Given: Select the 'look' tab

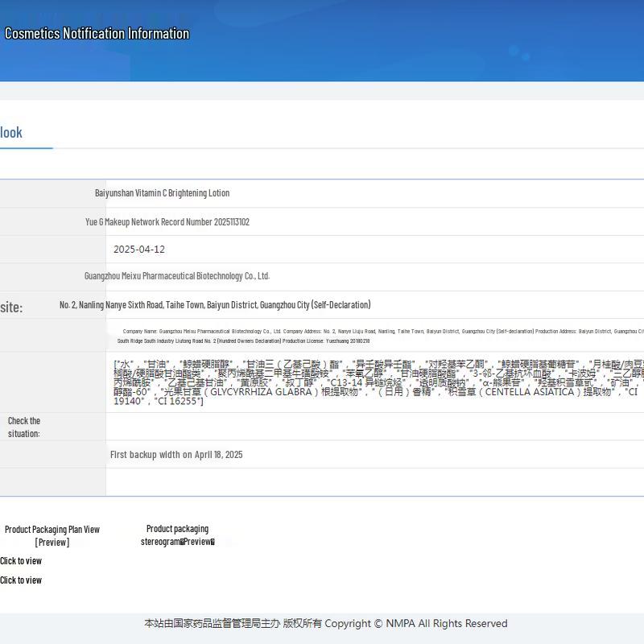Looking at the screenshot, I should 11,133.
